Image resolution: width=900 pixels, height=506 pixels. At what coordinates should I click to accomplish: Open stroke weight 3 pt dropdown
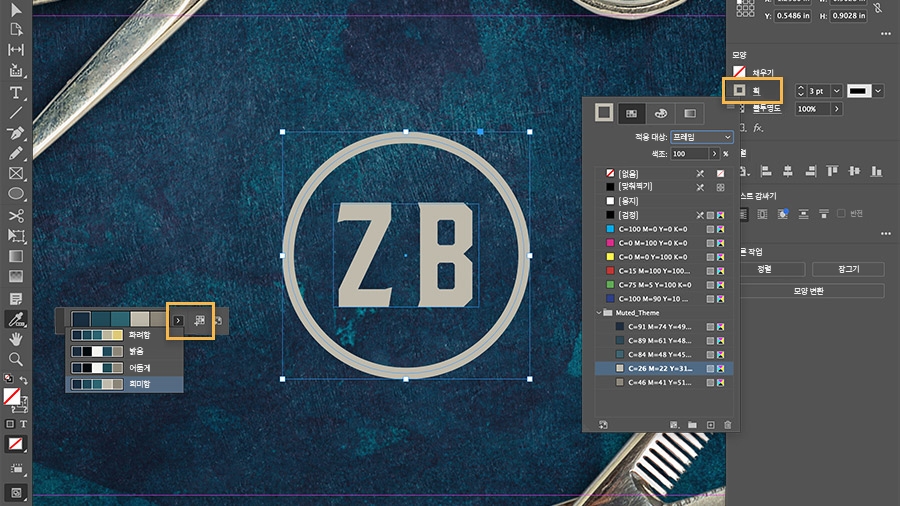(836, 91)
